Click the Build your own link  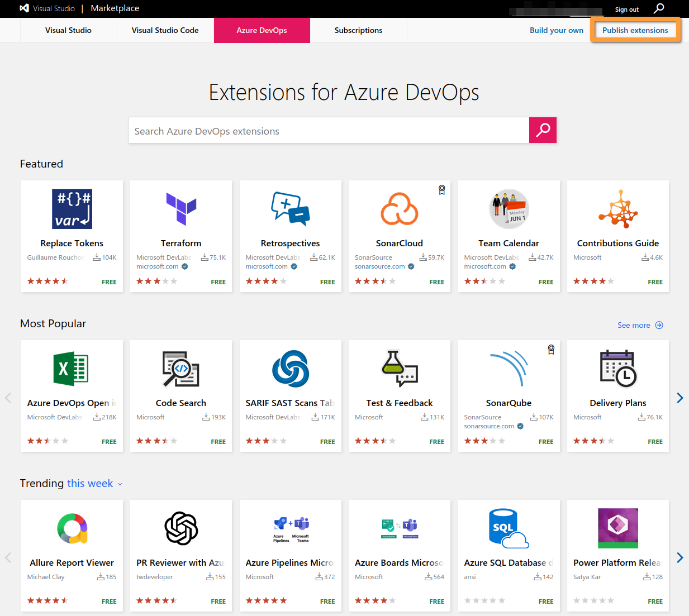click(557, 30)
